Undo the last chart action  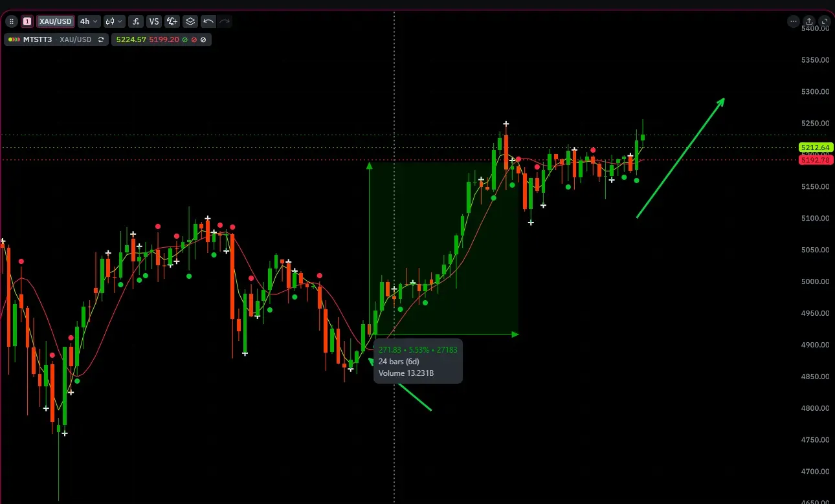point(208,21)
